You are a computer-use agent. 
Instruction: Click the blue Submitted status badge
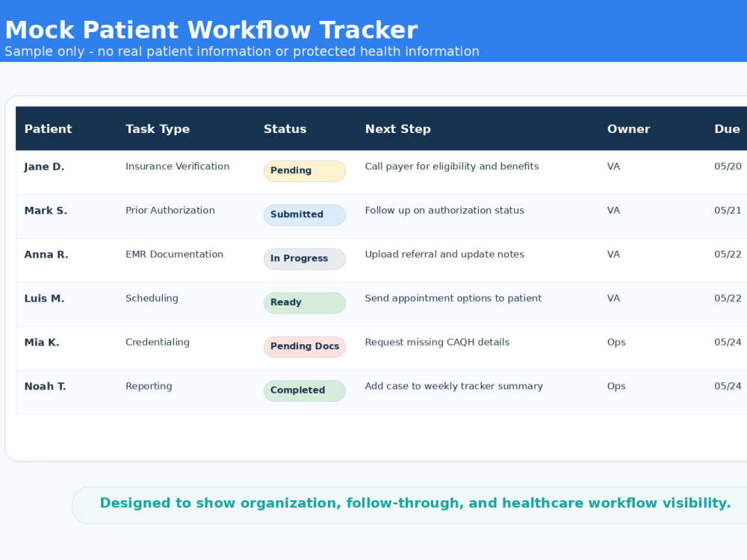coord(305,215)
